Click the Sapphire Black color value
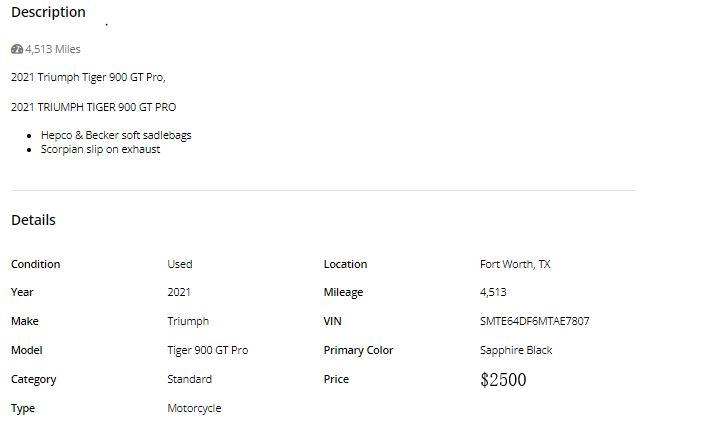The width and height of the screenshot is (709, 424). (x=516, y=350)
